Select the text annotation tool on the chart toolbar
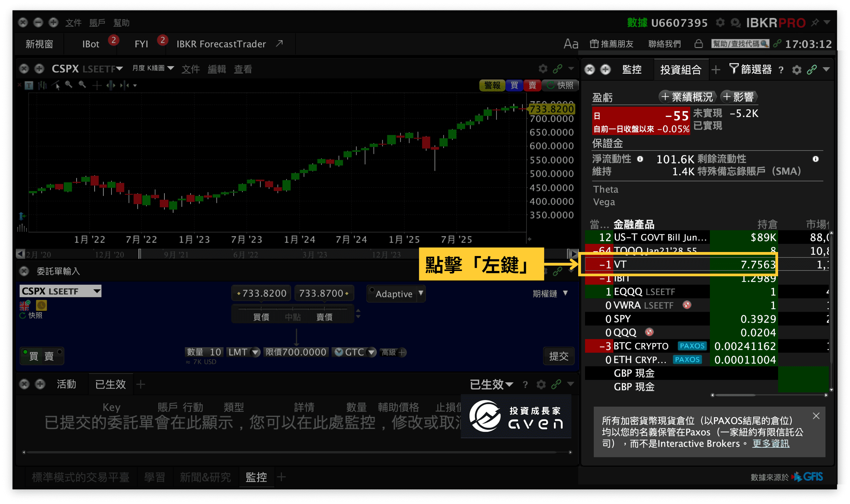Image resolution: width=850 pixels, height=504 pixels. (x=29, y=85)
